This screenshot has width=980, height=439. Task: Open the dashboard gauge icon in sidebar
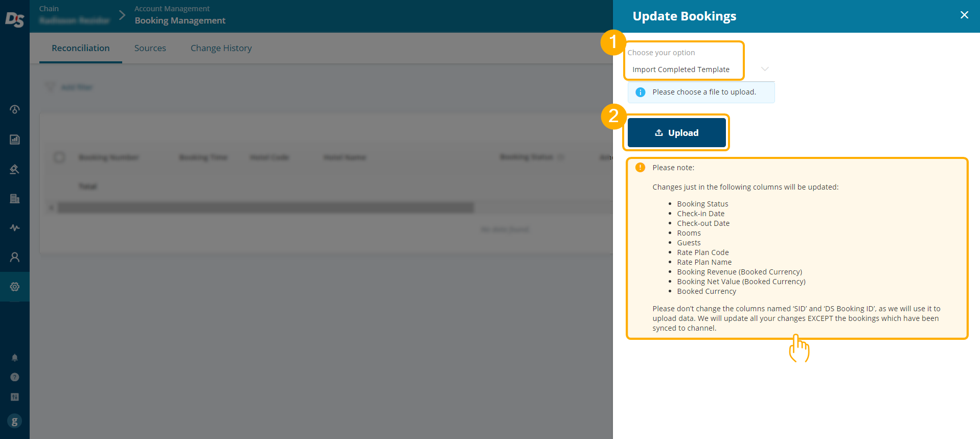pyautogui.click(x=15, y=109)
